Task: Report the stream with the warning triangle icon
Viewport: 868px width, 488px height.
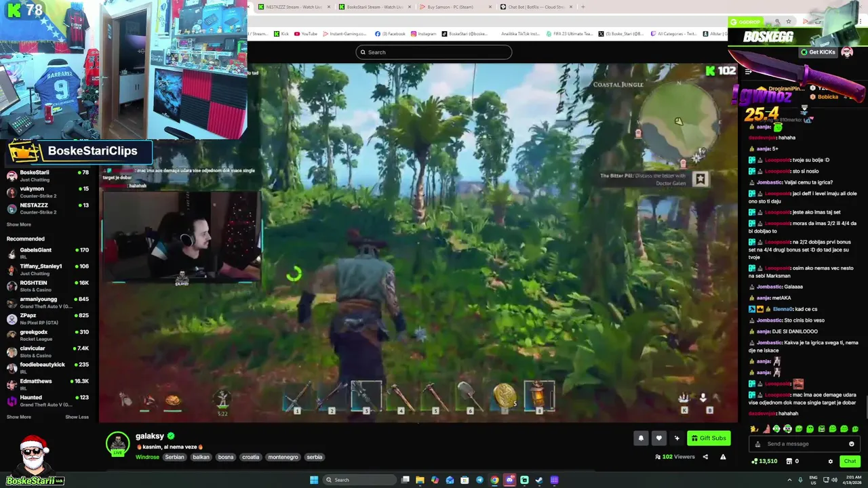Action: tap(723, 457)
